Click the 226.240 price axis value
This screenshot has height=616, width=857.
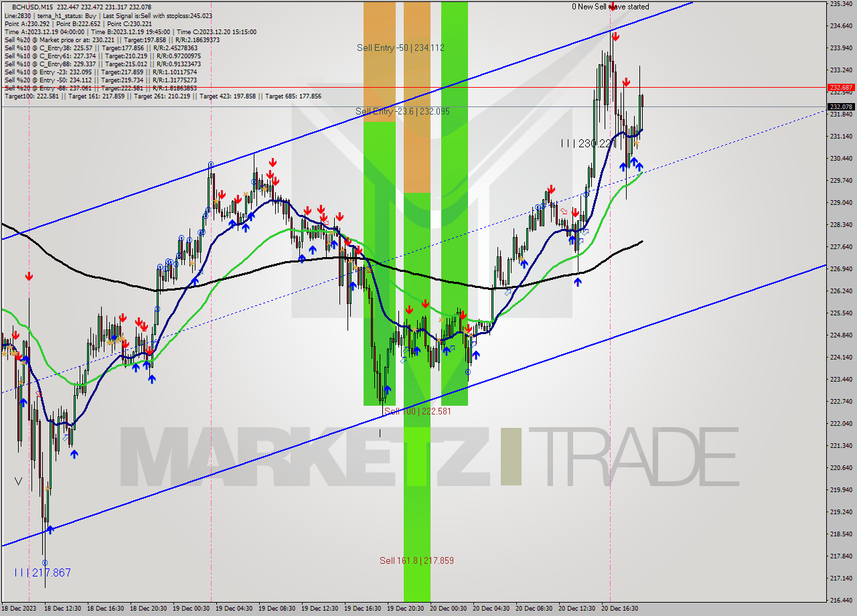click(841, 291)
